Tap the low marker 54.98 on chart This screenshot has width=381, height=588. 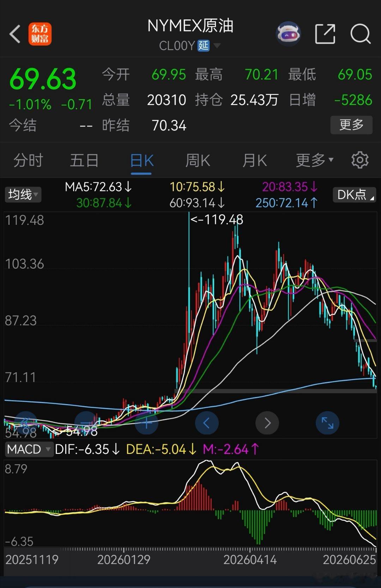pyautogui.click(x=75, y=431)
